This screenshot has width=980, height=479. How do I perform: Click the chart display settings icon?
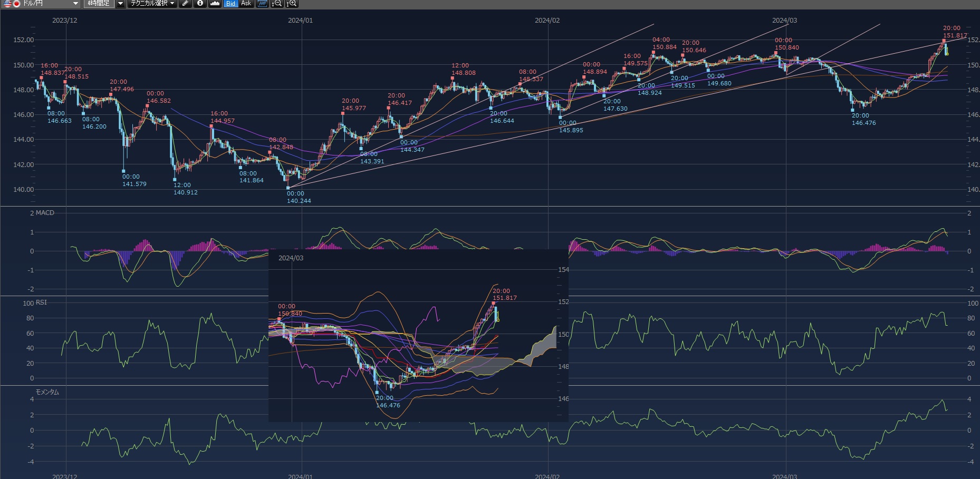coord(262,4)
